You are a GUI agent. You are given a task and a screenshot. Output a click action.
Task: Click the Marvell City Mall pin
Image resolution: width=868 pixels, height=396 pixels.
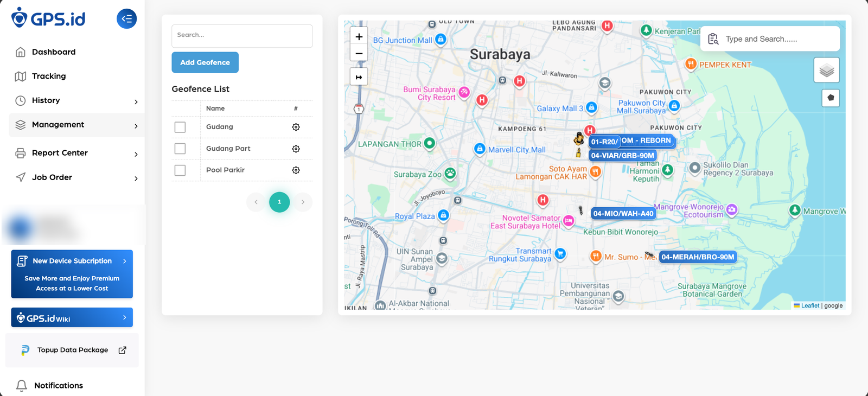click(480, 149)
